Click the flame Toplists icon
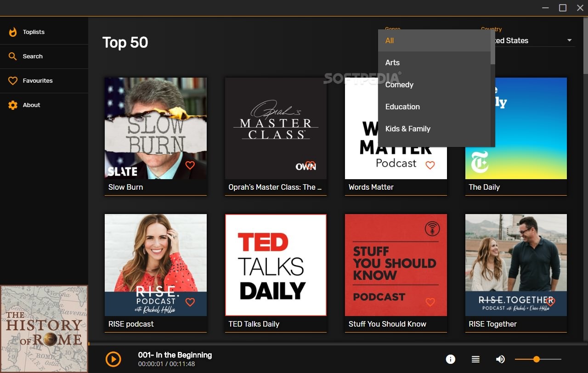 13,32
